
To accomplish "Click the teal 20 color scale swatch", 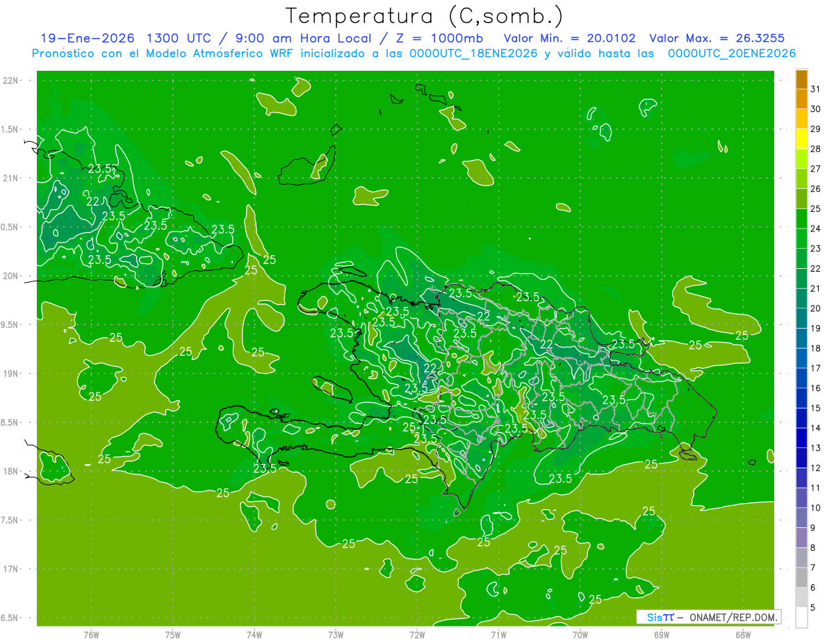I will pos(801,298).
